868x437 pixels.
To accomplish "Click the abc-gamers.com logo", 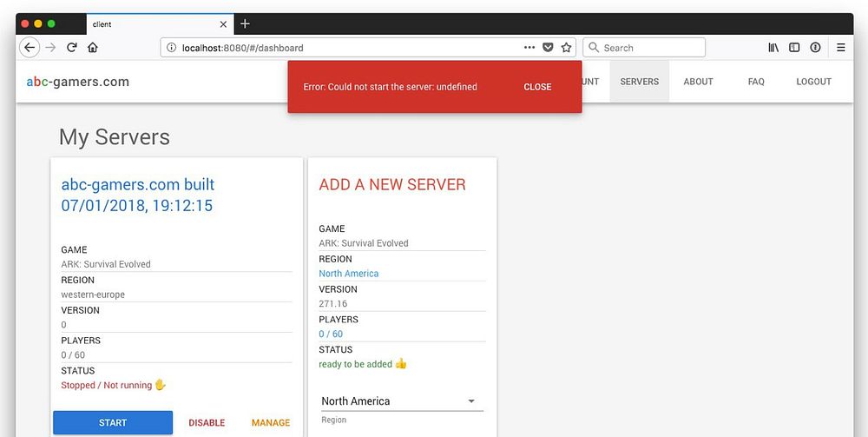I will click(x=78, y=82).
